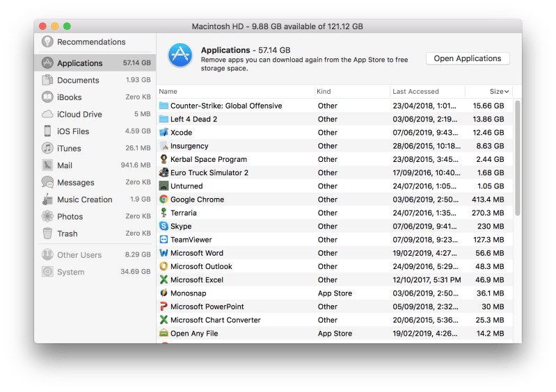Click the Monosnap app icon
The height and width of the screenshot is (392, 556).
164,293
